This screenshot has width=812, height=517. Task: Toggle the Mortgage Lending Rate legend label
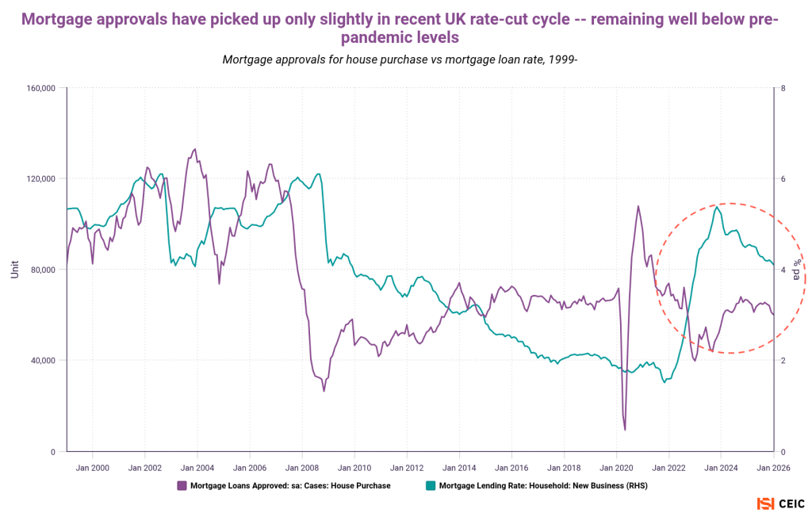click(x=543, y=485)
